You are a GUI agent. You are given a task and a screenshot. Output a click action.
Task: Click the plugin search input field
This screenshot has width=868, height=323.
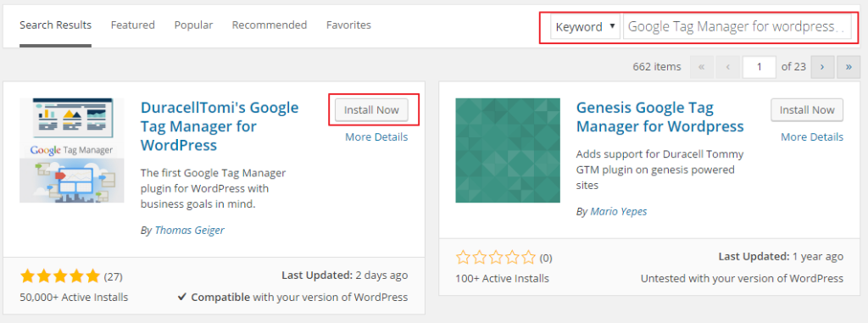coord(737,26)
